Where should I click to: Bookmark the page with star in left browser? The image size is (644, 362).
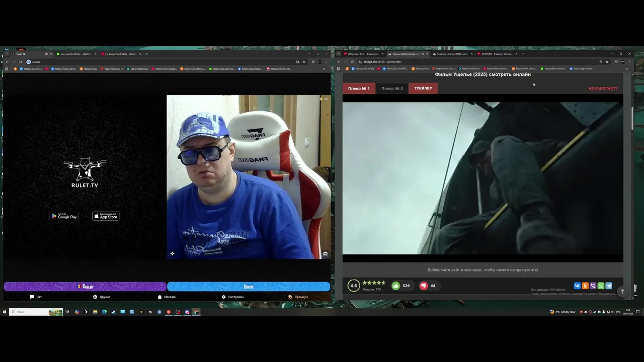pyautogui.click(x=304, y=62)
